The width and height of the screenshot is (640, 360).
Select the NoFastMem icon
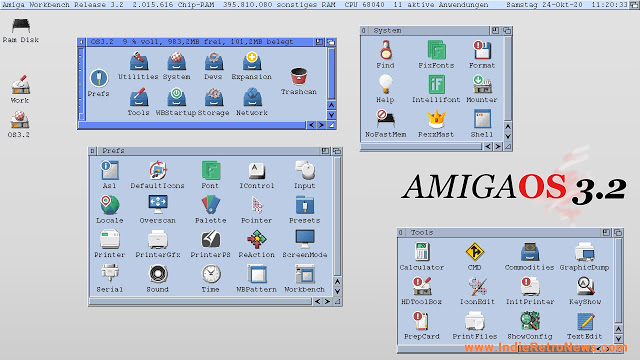pos(385,119)
